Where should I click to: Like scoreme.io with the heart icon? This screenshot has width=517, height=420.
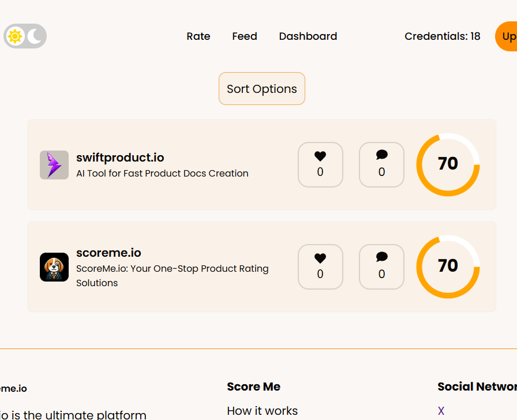[x=320, y=267]
